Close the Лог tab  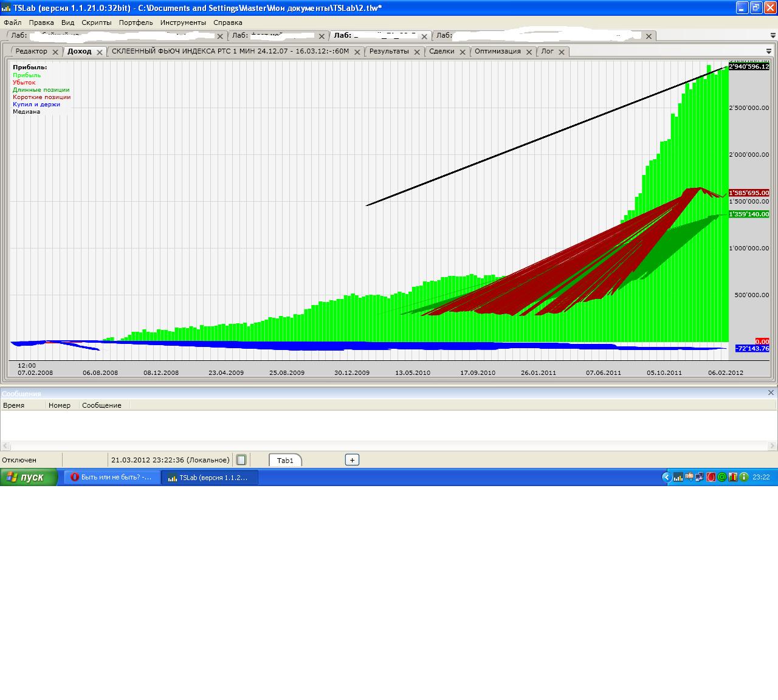pos(562,52)
